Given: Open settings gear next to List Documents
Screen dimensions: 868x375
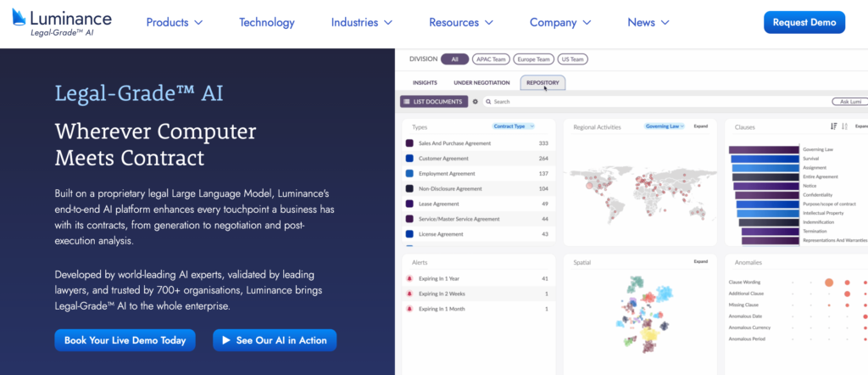Looking at the screenshot, I should pos(475,102).
